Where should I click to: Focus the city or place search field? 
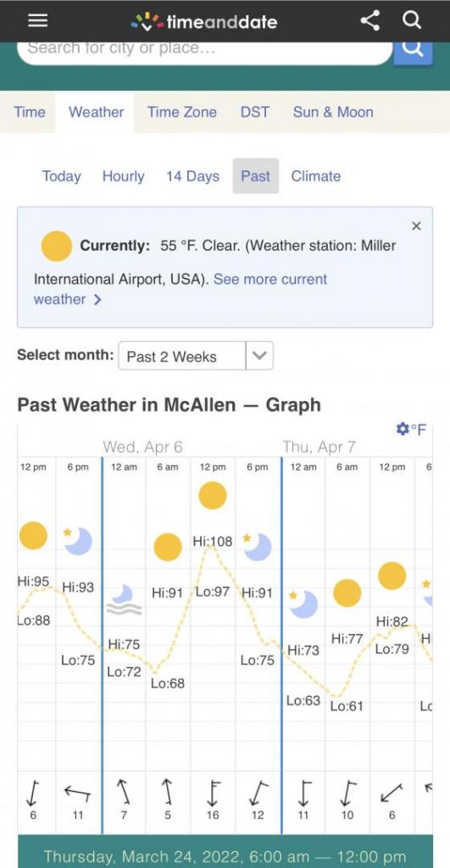click(205, 52)
